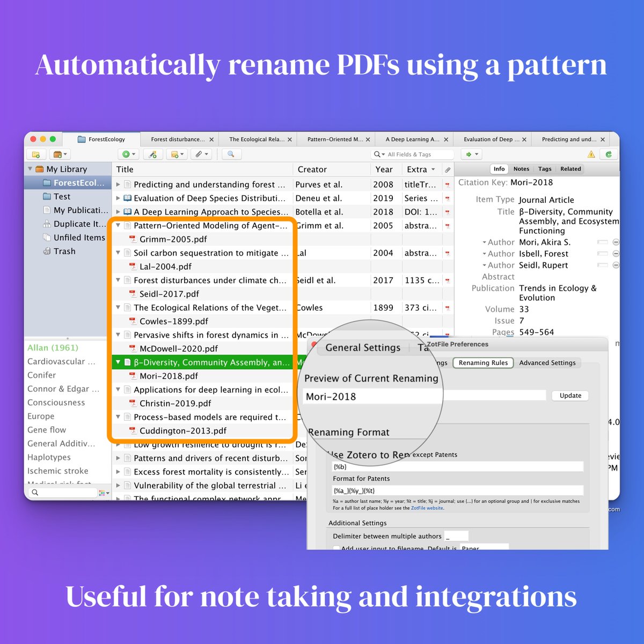Open the tag selector colored-dots menu
This screenshot has height=644, width=644.
(104, 493)
